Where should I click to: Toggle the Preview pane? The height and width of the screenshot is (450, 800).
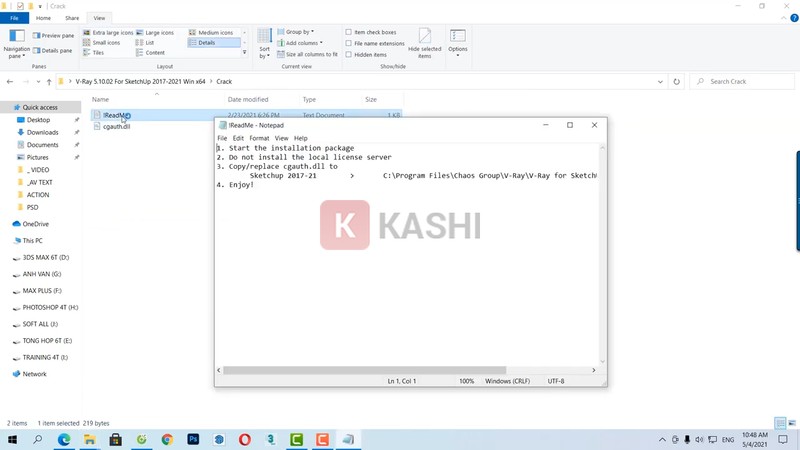[x=53, y=36]
